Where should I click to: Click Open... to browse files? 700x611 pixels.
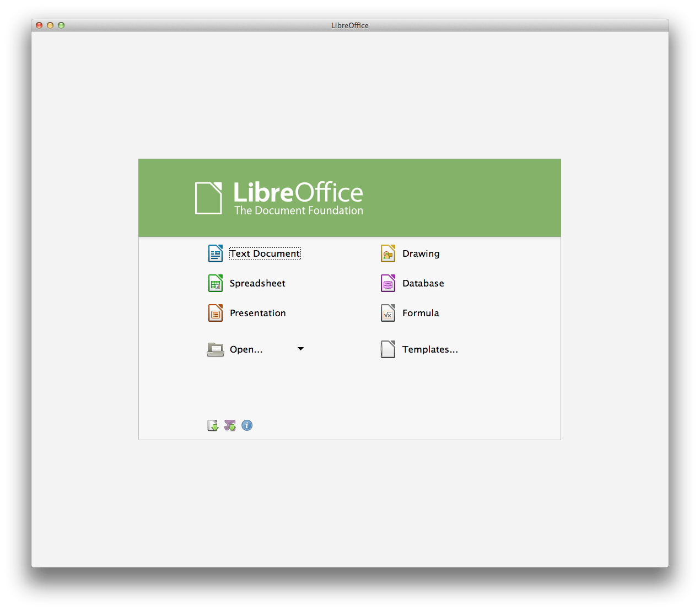point(246,349)
